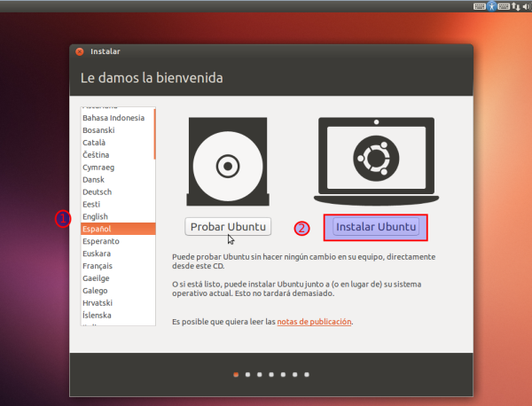Select Bahasa Indonesia in the language list
Image resolution: width=532 pixels, height=406 pixels.
tap(118, 118)
